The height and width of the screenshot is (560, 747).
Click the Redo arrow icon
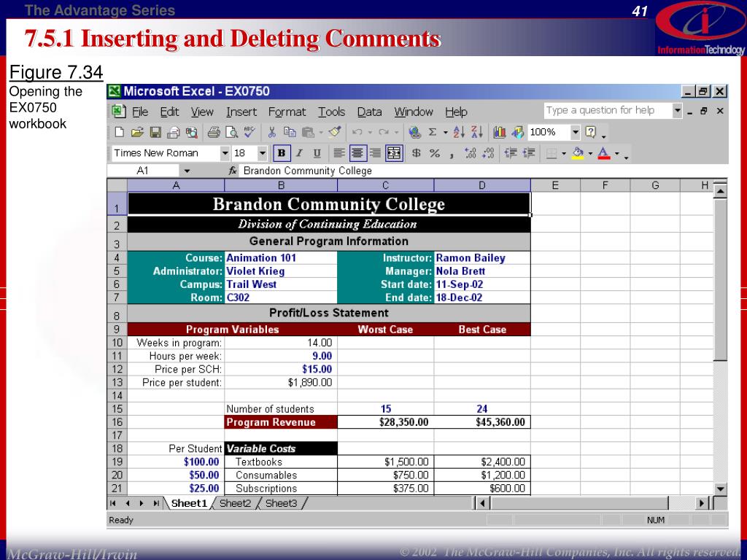(384, 133)
